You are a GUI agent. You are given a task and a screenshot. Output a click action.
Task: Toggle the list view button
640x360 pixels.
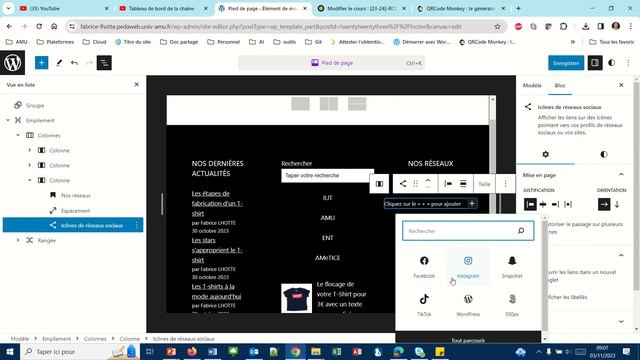tap(104, 63)
